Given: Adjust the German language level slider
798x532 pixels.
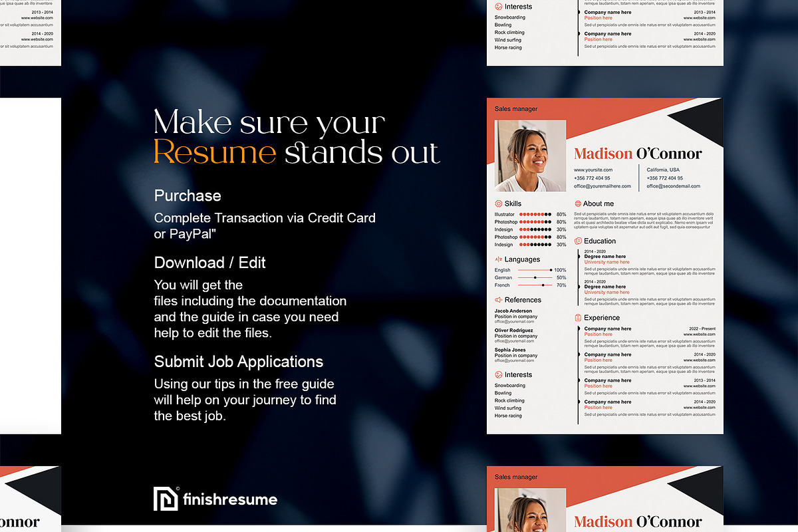Looking at the screenshot, I should (x=534, y=277).
